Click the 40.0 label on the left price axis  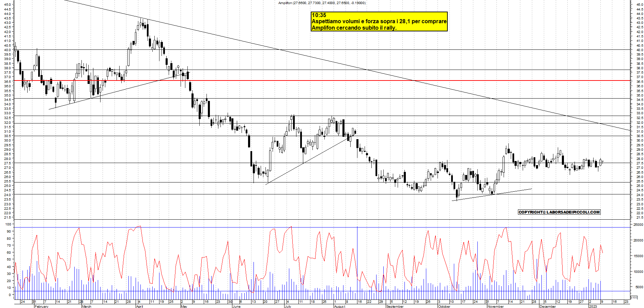pyautogui.click(x=7, y=50)
